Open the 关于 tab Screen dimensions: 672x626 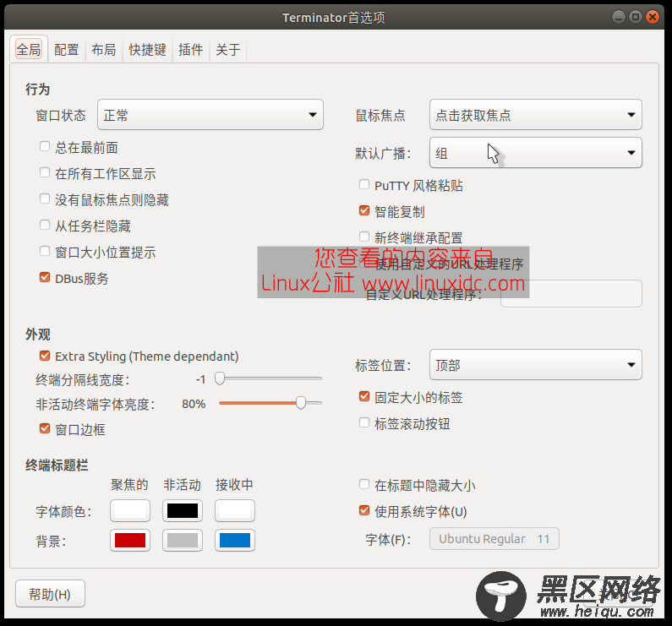(x=228, y=49)
